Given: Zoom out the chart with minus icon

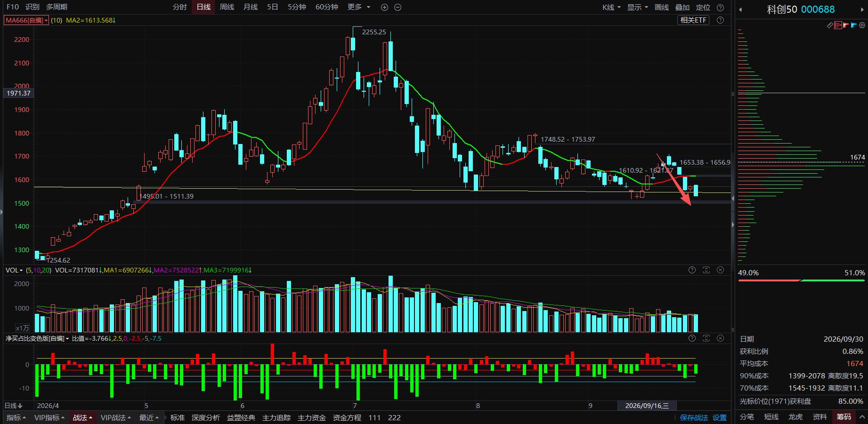Looking at the screenshot, I should (398, 7).
